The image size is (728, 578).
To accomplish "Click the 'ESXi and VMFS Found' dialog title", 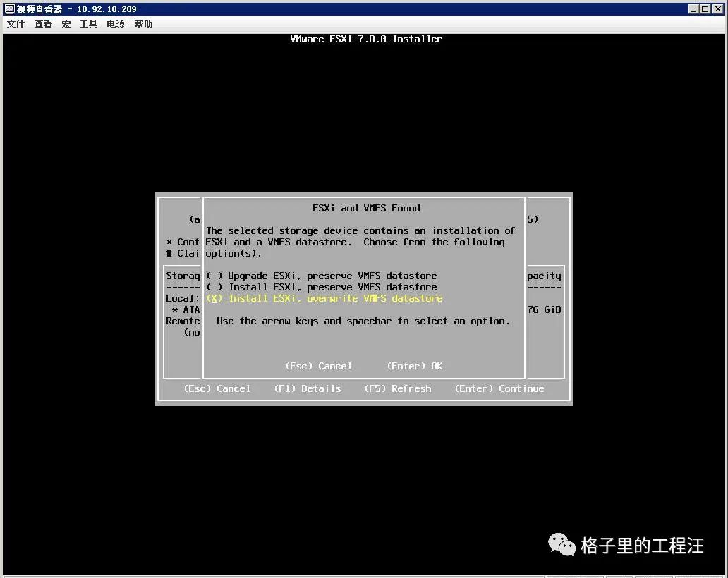I will pyautogui.click(x=366, y=208).
